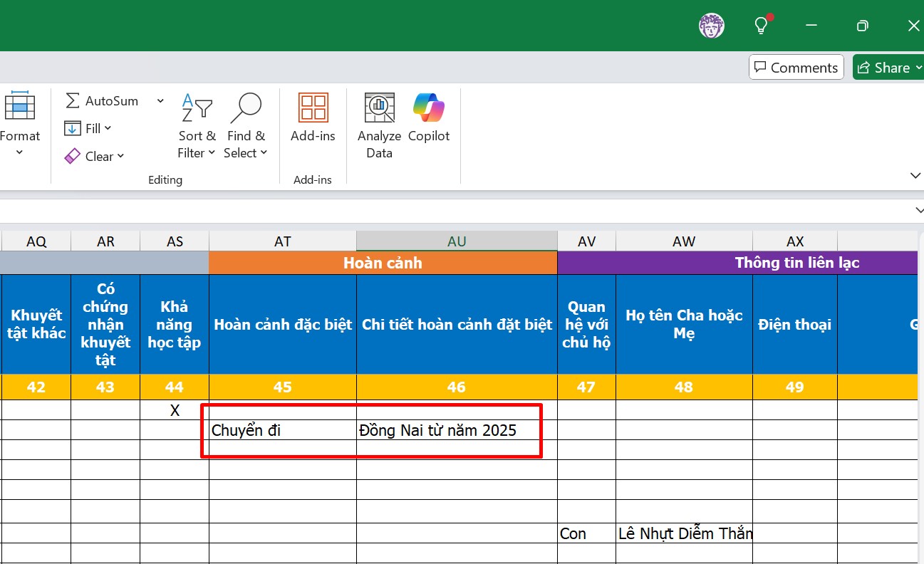Click the lightbulb ideas icon
This screenshot has width=924, height=564.
coord(762,26)
